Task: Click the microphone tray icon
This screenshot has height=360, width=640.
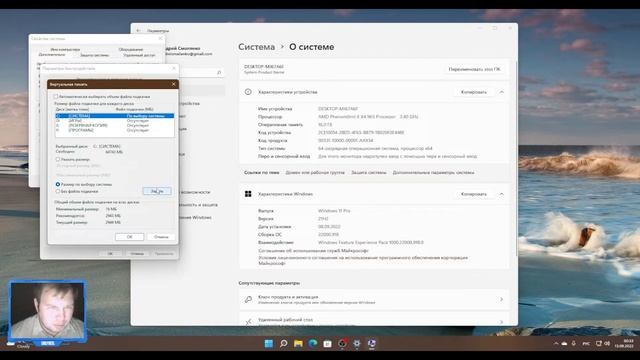Action: click(x=573, y=344)
